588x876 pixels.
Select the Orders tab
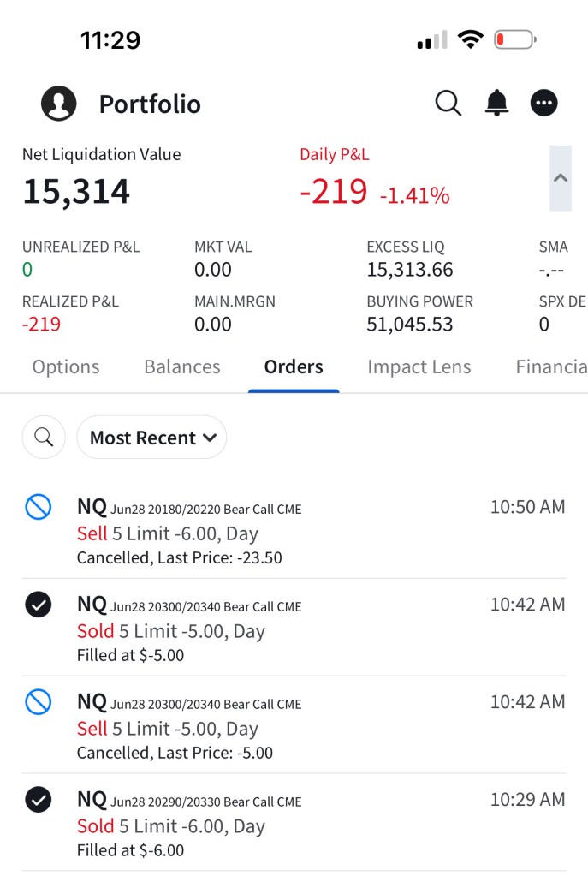[x=294, y=367]
